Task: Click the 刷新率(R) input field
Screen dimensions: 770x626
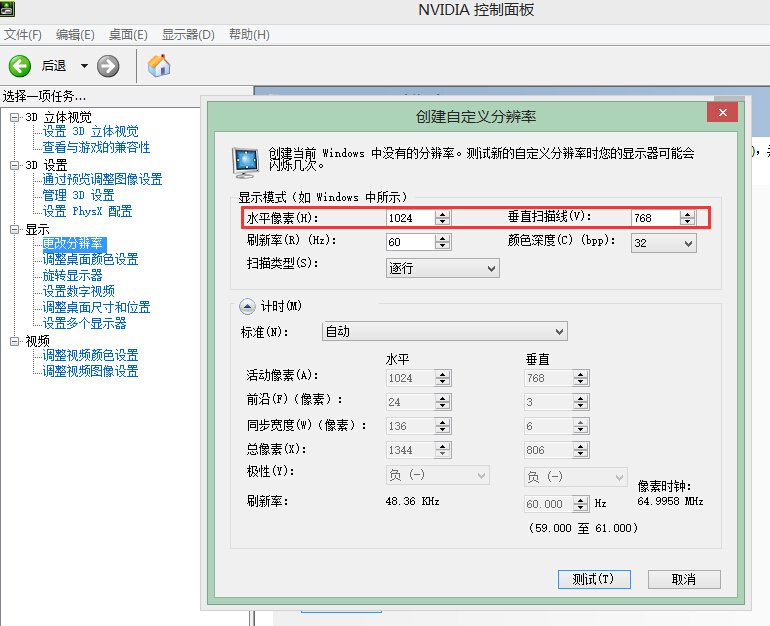Action: 410,242
